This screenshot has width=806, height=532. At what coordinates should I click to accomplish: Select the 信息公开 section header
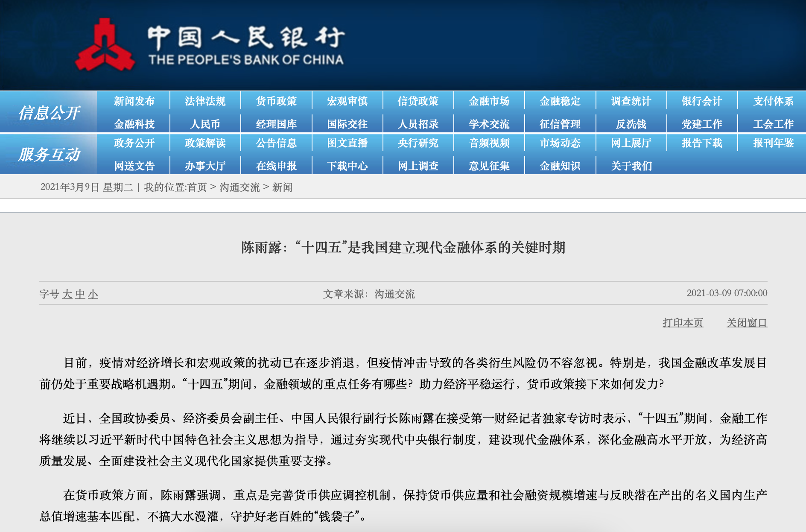tap(49, 113)
